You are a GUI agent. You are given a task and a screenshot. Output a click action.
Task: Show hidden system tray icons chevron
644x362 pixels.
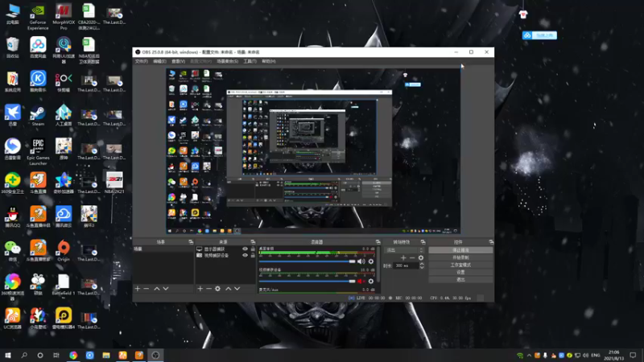(x=529, y=356)
